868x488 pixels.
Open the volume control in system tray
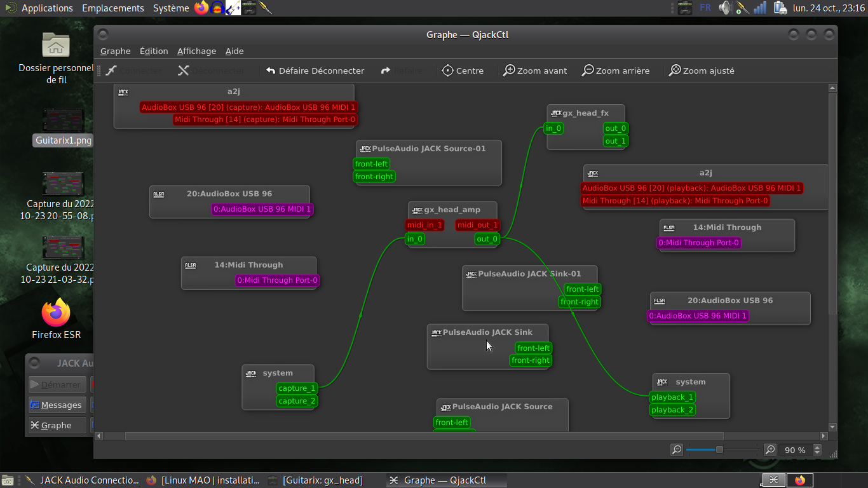coord(725,8)
